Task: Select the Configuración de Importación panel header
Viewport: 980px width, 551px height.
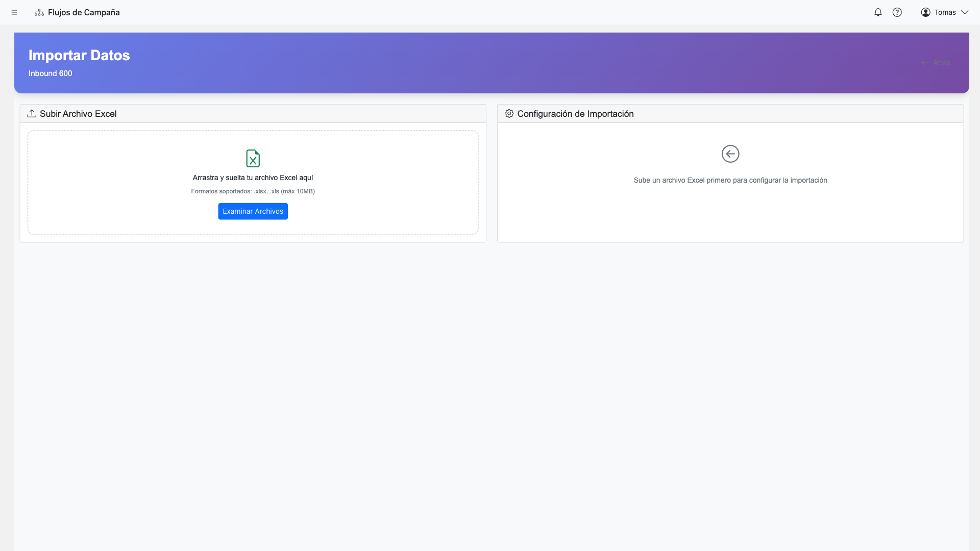Action: point(575,113)
